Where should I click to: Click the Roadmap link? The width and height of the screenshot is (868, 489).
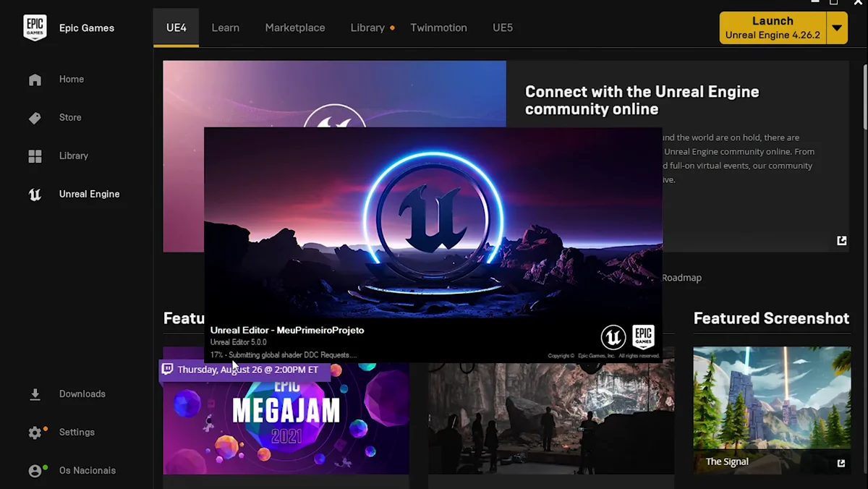[x=681, y=278]
